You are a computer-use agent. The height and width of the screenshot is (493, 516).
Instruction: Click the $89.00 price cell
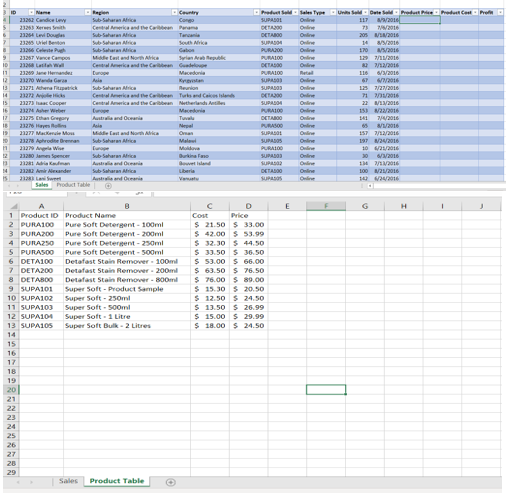[x=248, y=280]
